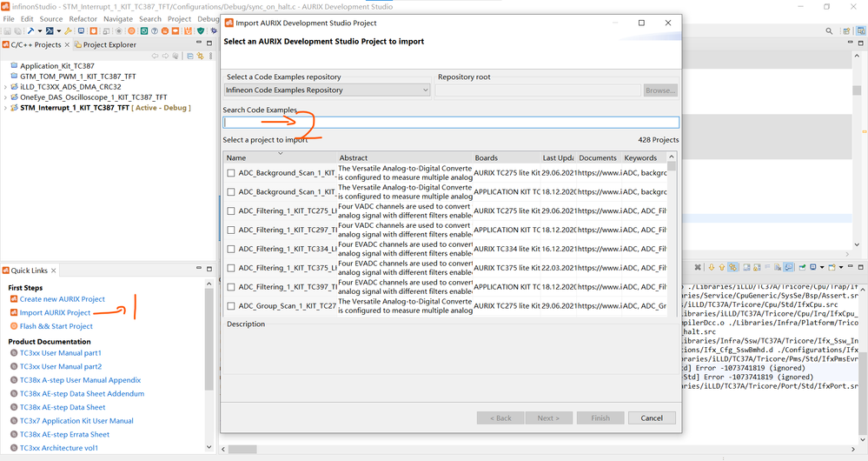Click Link with Editor icon in projects panel
Screen dimensions: 868x461
(x=199, y=57)
